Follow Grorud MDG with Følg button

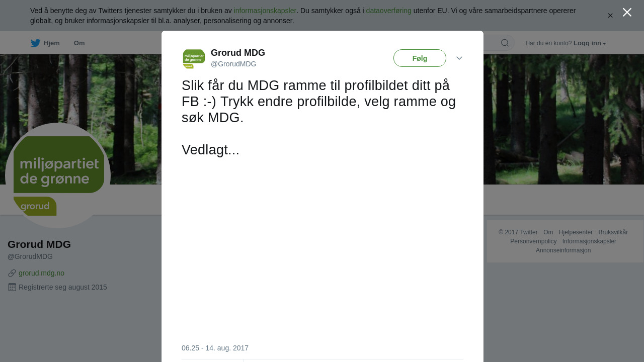coord(420,58)
